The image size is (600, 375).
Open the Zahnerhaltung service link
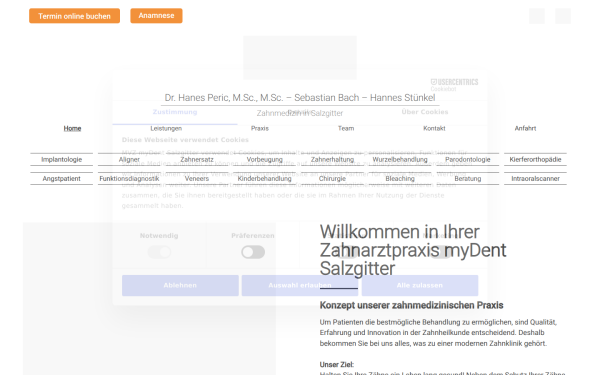click(x=333, y=160)
